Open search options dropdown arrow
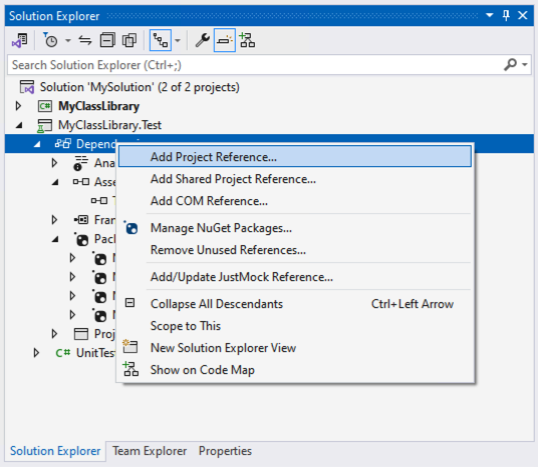The width and height of the screenshot is (538, 467). tap(525, 65)
